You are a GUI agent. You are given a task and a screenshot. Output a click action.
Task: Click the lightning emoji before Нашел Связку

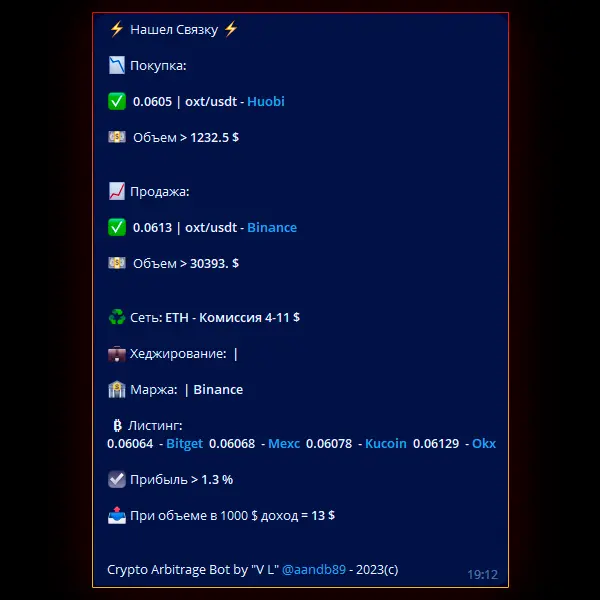[x=117, y=29]
